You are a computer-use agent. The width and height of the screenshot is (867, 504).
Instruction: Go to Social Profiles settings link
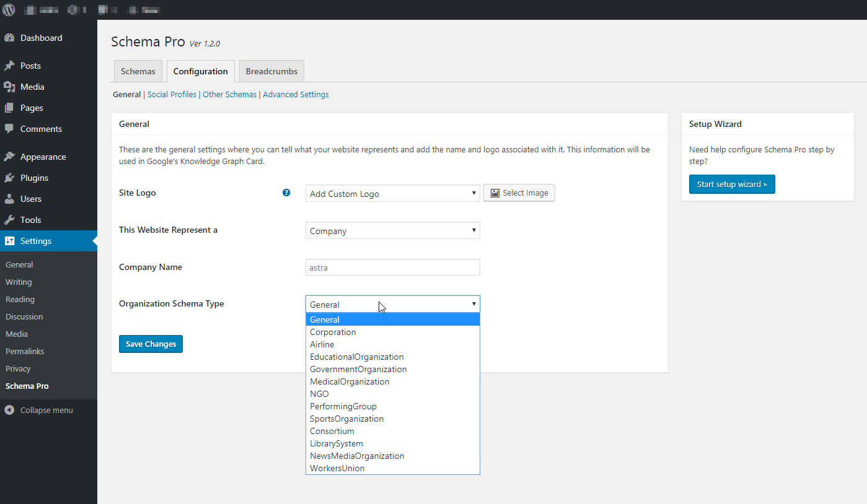pos(172,95)
